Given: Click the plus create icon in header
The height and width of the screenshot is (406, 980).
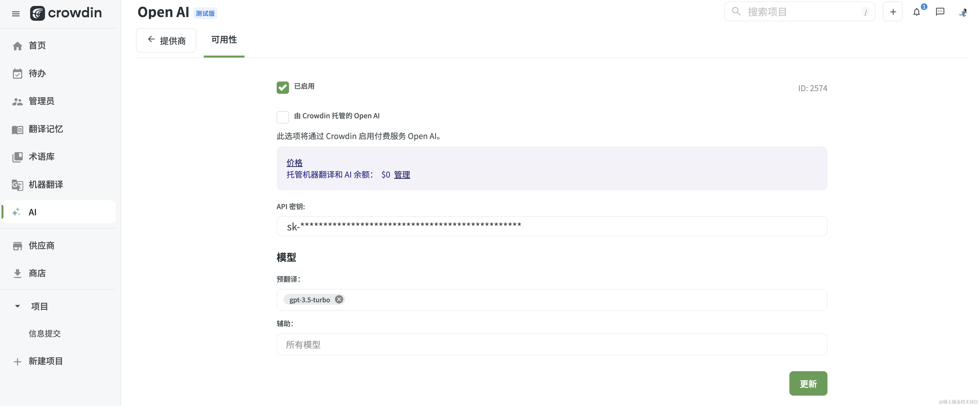Looking at the screenshot, I should [892, 12].
